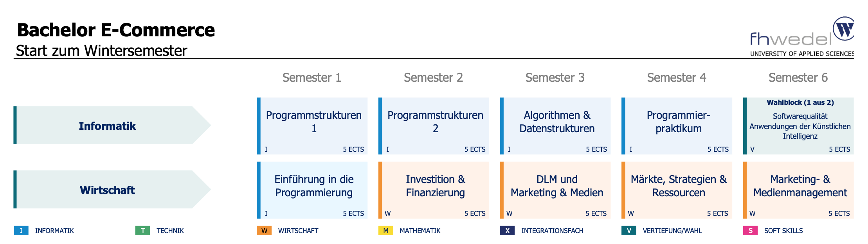Click the fhwedel logo

(802, 37)
